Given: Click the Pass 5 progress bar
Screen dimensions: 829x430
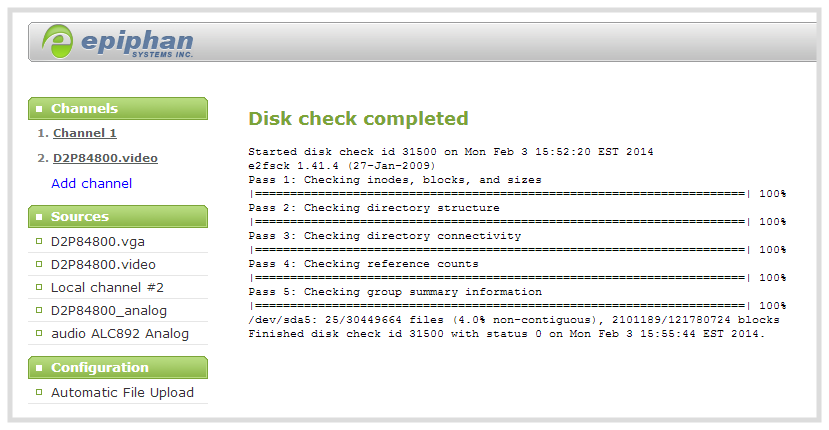Looking at the screenshot, I should click(x=499, y=306).
